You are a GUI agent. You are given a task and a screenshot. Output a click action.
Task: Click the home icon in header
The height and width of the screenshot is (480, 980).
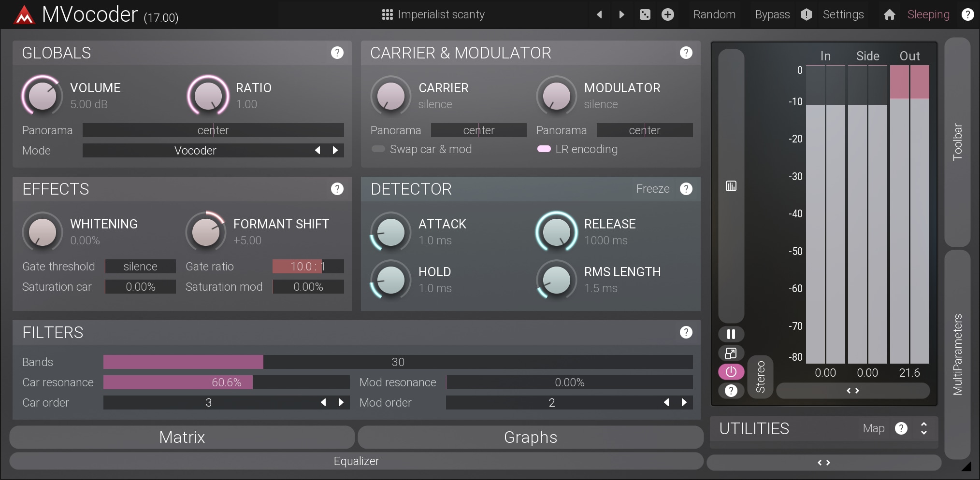889,14
